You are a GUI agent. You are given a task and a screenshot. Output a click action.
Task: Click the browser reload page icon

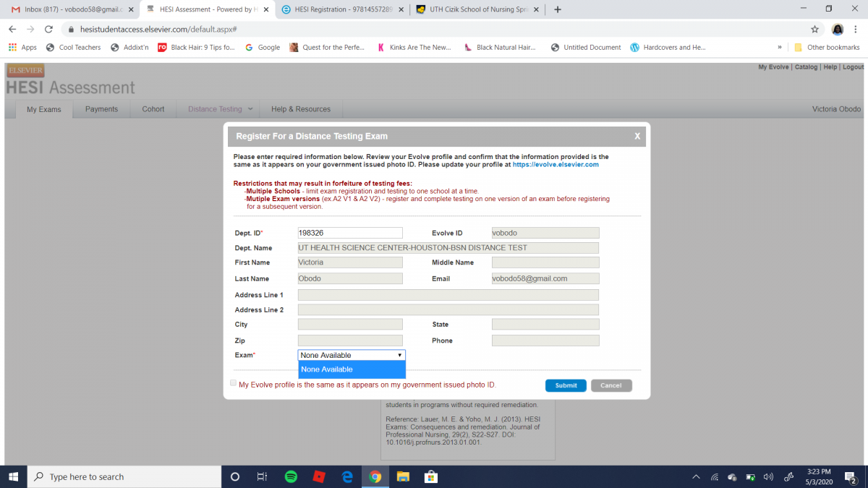click(x=48, y=29)
